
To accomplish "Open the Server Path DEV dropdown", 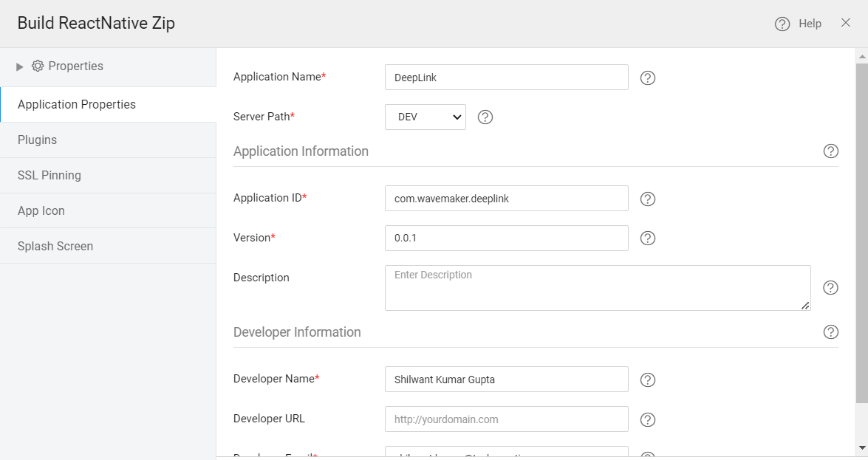I will [x=426, y=117].
